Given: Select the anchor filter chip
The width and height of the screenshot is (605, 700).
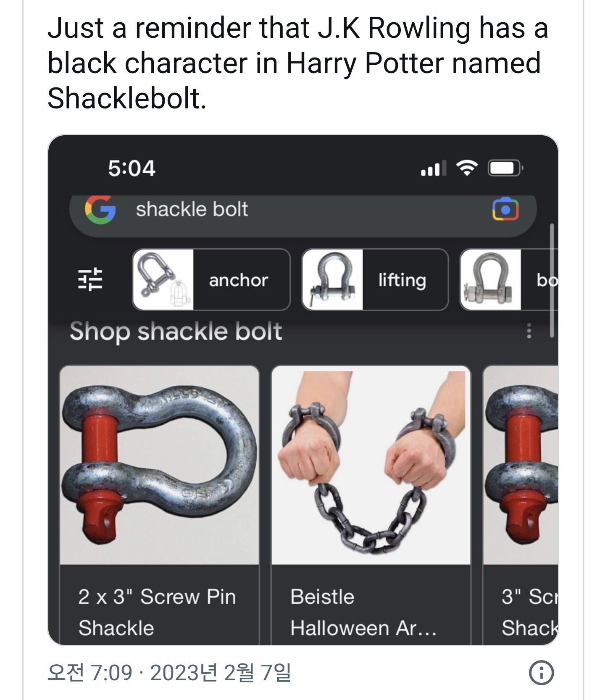Looking at the screenshot, I should pyautogui.click(x=211, y=279).
